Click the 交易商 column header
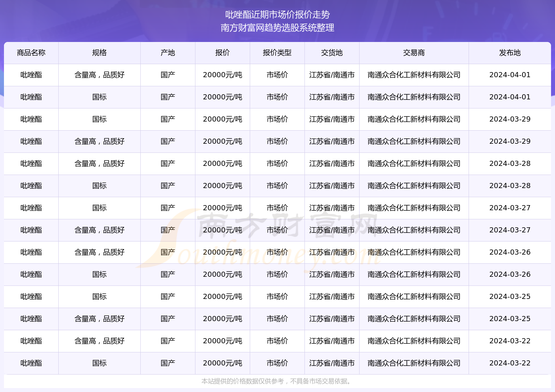 (x=414, y=53)
